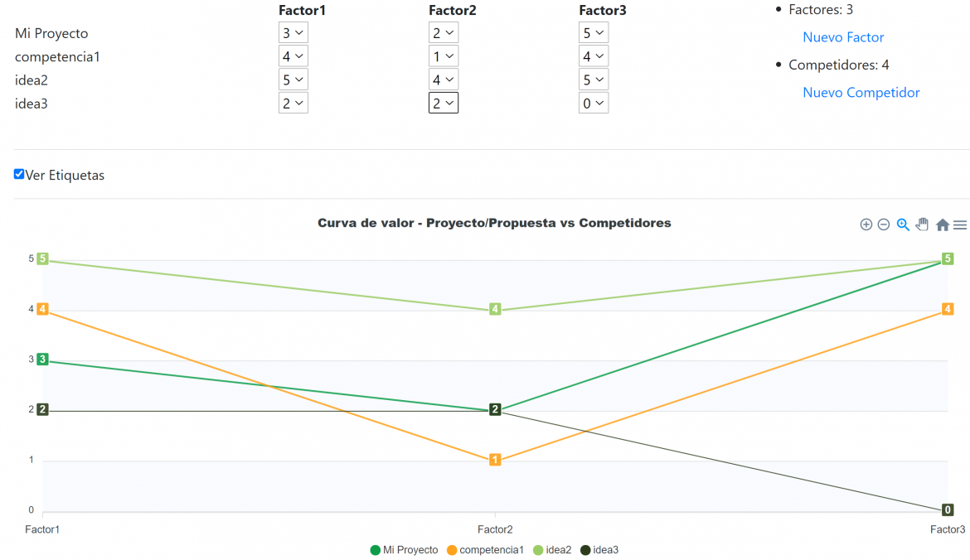Open Mi Proyecto Factor3 dropdown

[x=594, y=33]
